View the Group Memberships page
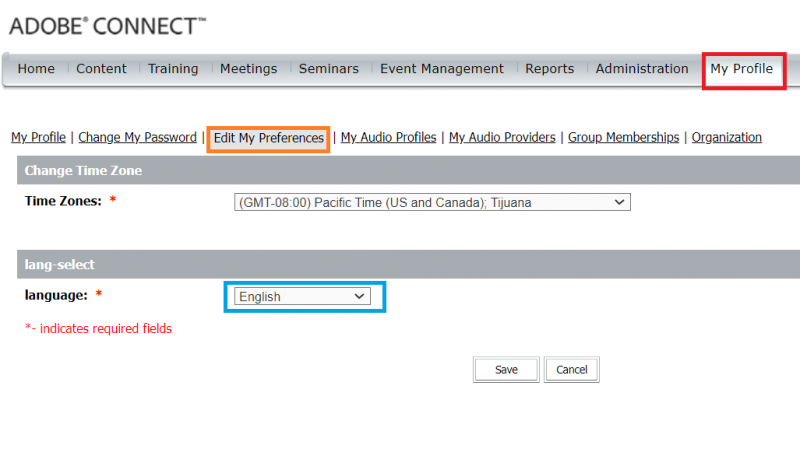This screenshot has width=800, height=456. 623,138
